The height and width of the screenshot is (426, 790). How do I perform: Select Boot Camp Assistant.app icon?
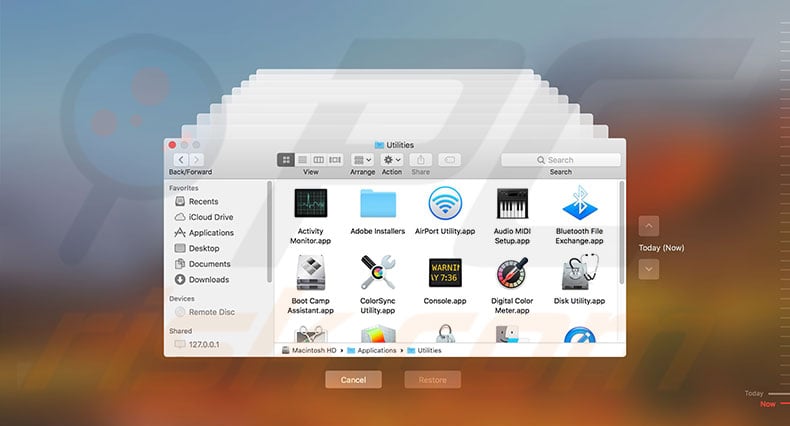coord(310,273)
